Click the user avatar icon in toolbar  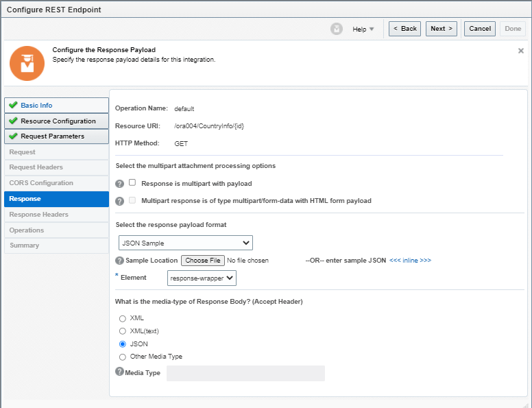click(337, 29)
